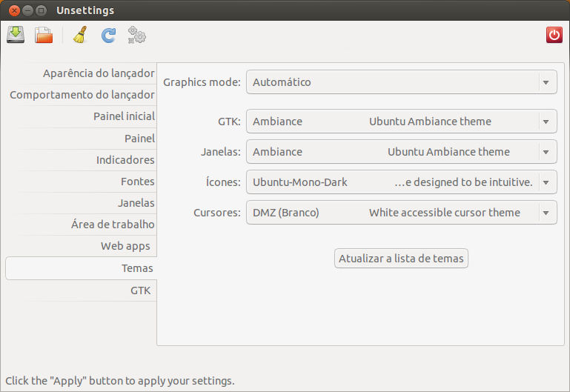The image size is (570, 392).
Task: Click the blue refresh arrow icon
Action: pyautogui.click(x=108, y=35)
